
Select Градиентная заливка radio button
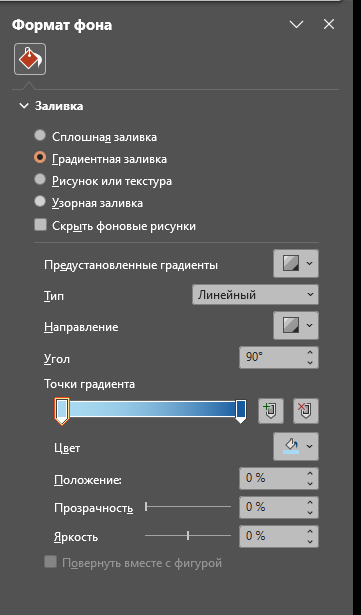click(x=40, y=158)
